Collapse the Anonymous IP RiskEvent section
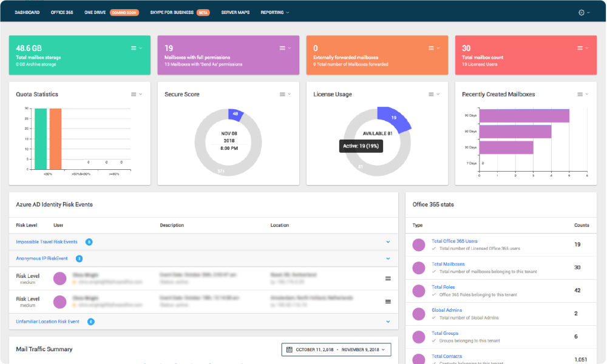Screen dimensions: 607x364 pos(388,258)
